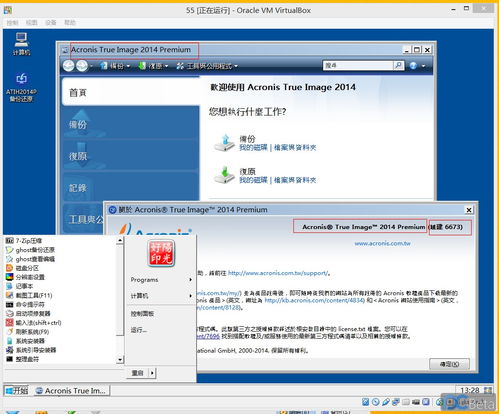Switch to the 記錄 sidebar tab
Screen dimensions: 499x414
[x=131, y=188]
